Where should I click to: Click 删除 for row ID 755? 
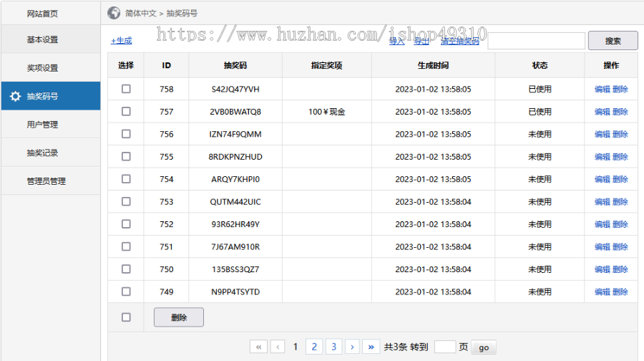(x=620, y=157)
